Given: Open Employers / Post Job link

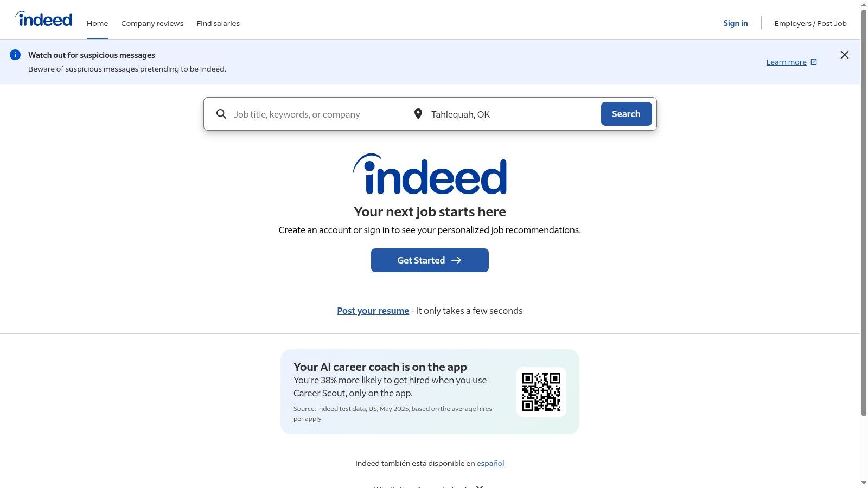Looking at the screenshot, I should pyautogui.click(x=810, y=23).
